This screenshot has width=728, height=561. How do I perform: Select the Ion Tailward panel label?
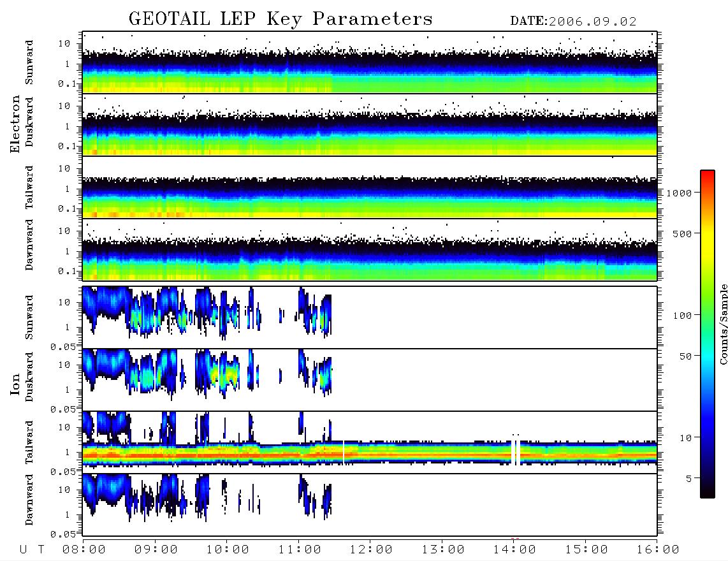(x=29, y=442)
